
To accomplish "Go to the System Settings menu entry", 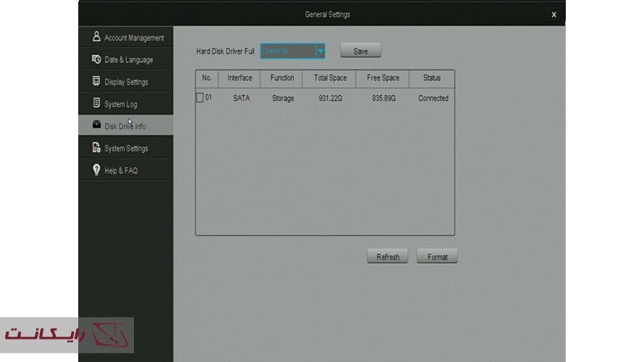I will pos(125,148).
